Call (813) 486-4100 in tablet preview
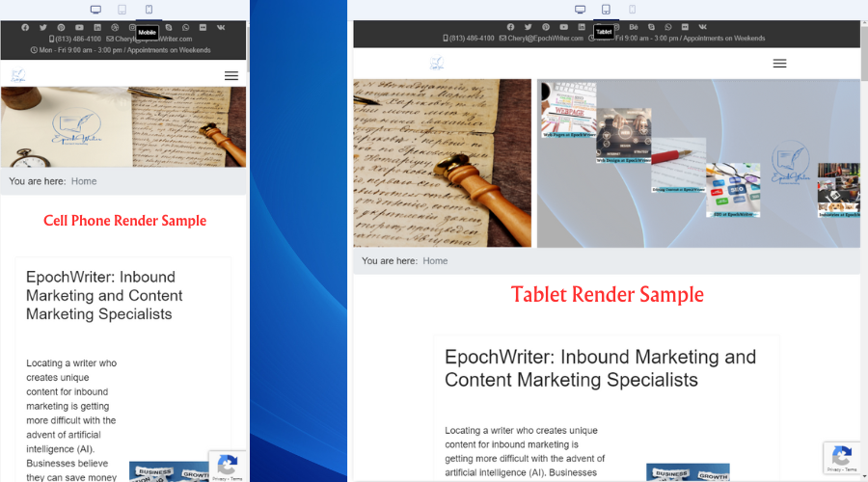 coord(469,39)
